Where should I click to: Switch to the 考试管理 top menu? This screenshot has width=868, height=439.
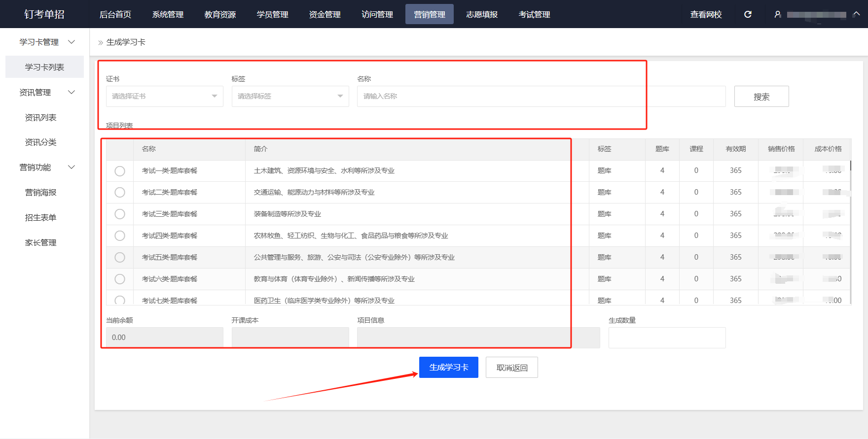tap(534, 14)
